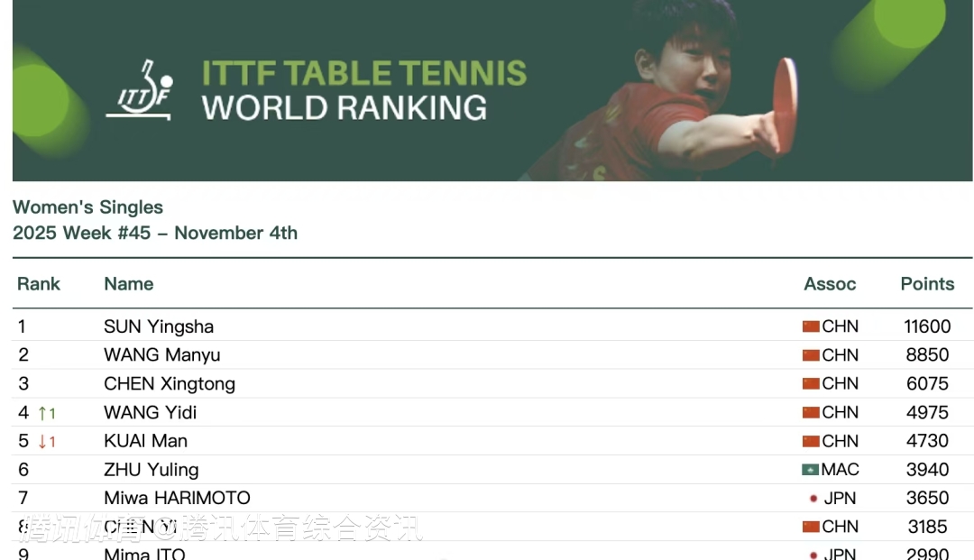This screenshot has width=974, height=560.
Task: Click China flag in KUAI Man row
Action: [x=811, y=441]
